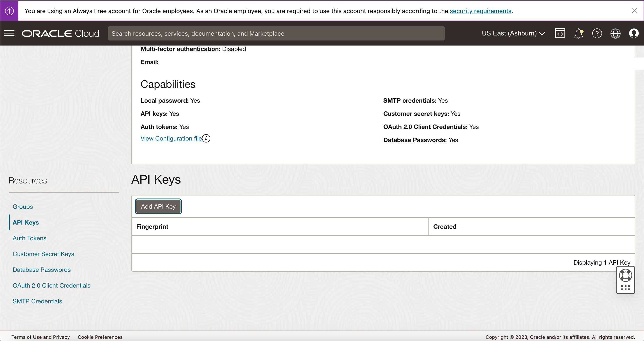Open the language globe icon

pyautogui.click(x=615, y=33)
